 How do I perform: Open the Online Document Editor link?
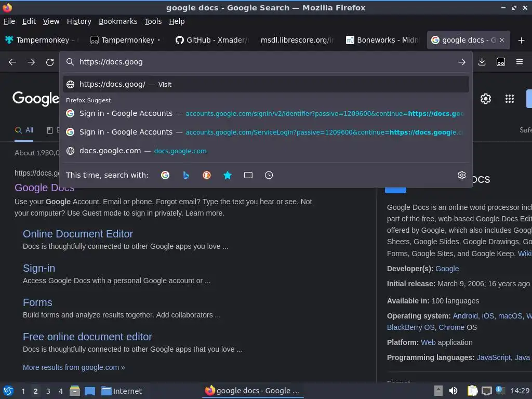[x=78, y=234]
